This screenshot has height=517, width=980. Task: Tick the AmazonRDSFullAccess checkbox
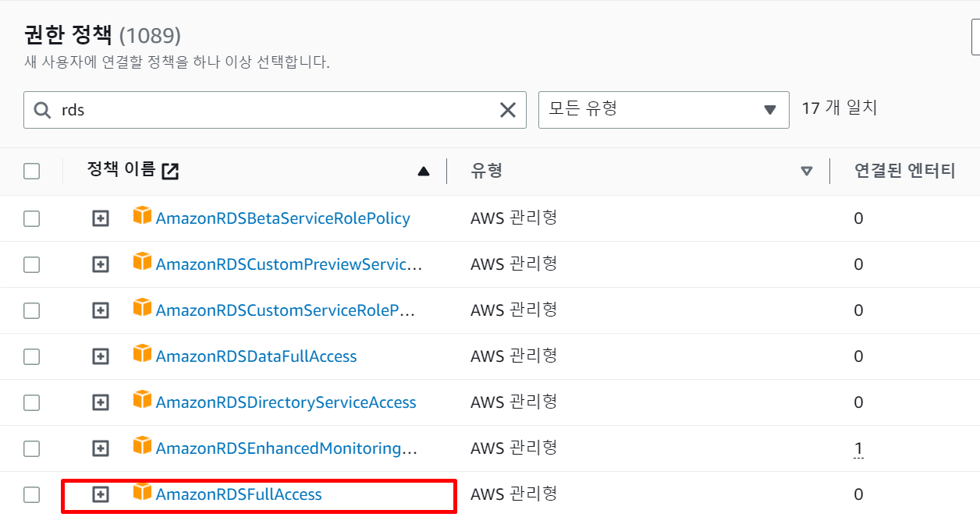pyautogui.click(x=31, y=495)
